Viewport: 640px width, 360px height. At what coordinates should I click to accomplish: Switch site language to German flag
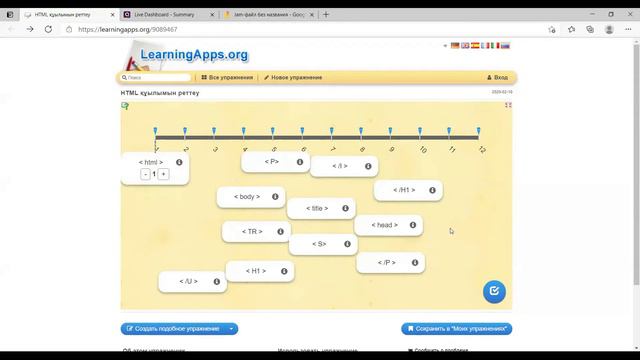pos(455,45)
